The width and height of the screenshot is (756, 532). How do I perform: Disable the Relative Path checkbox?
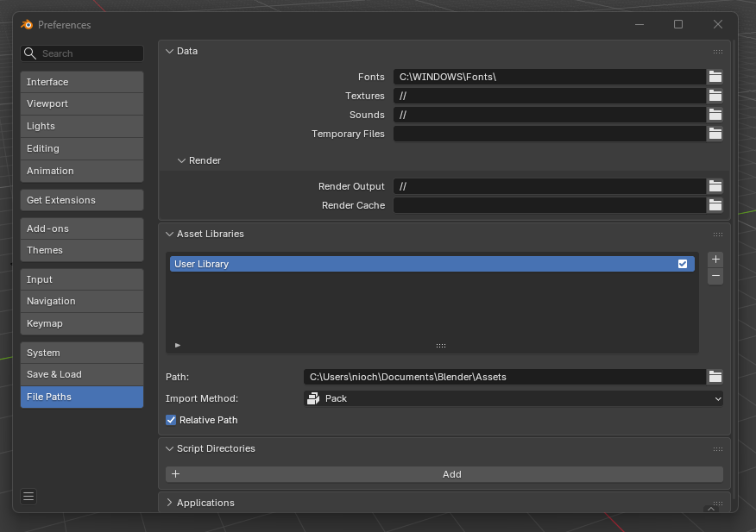[171, 420]
